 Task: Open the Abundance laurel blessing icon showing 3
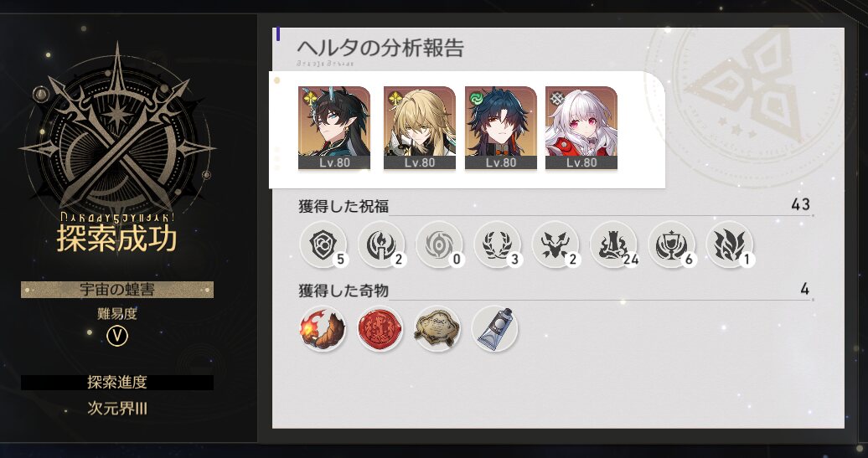tap(497, 244)
